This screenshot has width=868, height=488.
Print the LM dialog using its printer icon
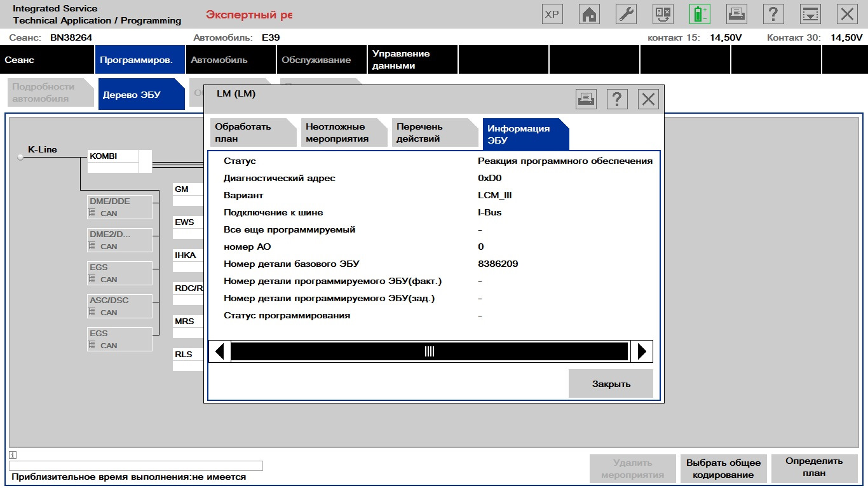coord(587,99)
